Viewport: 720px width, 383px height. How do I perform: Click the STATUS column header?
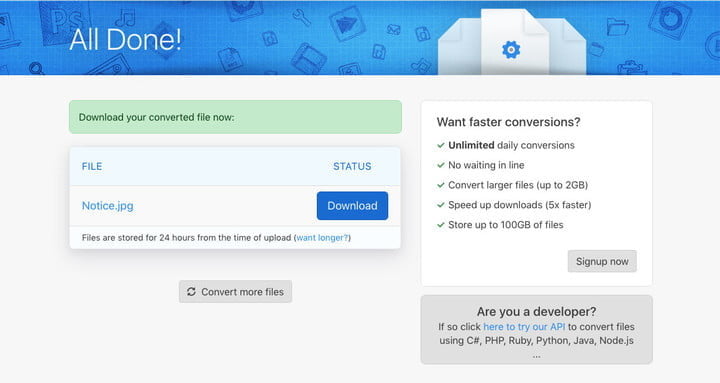coord(352,166)
